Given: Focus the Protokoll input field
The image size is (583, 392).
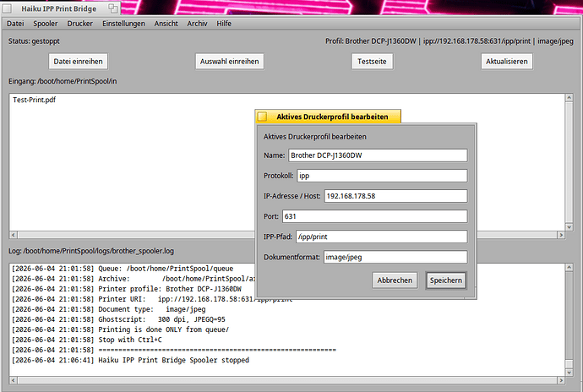Looking at the screenshot, I should (382, 176).
